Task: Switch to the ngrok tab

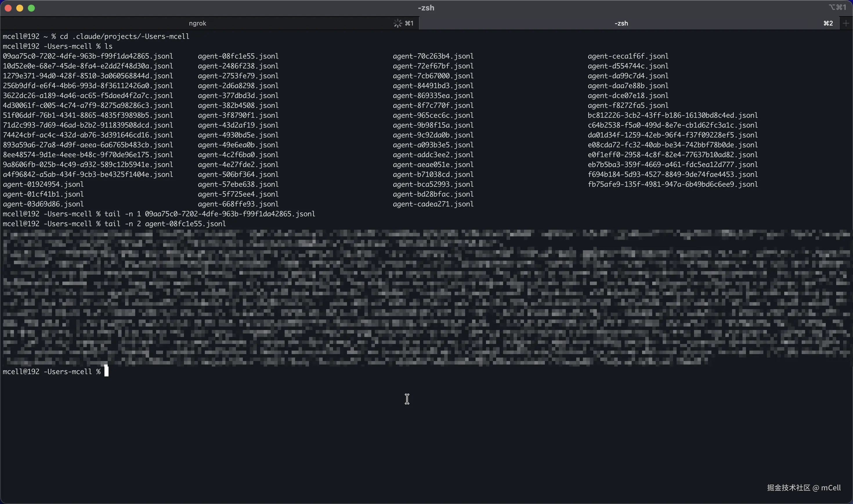Action: (197, 23)
